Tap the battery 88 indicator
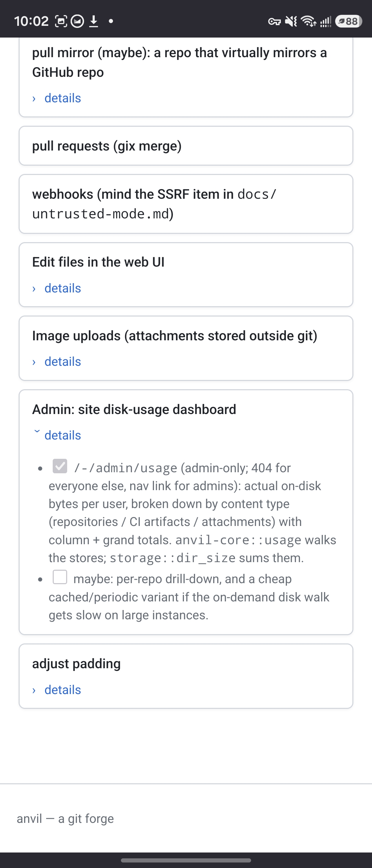The height and width of the screenshot is (868, 372). point(348,21)
